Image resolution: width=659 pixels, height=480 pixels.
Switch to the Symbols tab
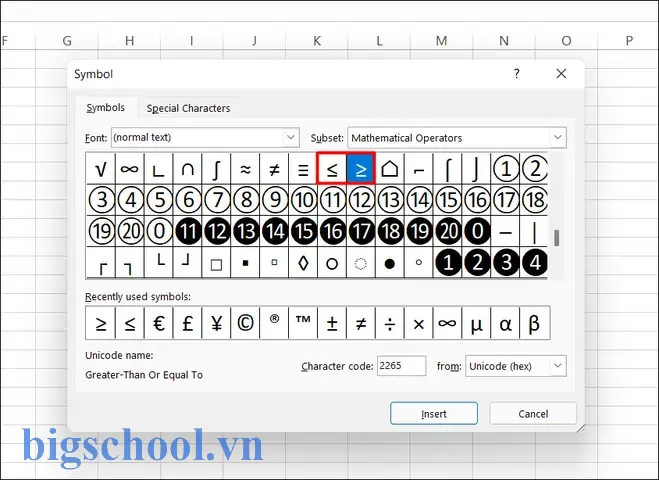click(105, 108)
